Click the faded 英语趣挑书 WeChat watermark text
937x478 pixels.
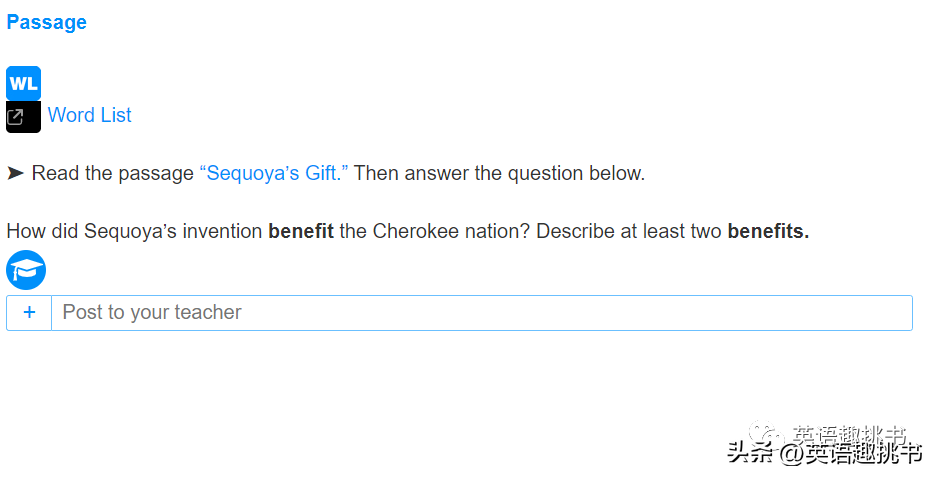(850, 434)
